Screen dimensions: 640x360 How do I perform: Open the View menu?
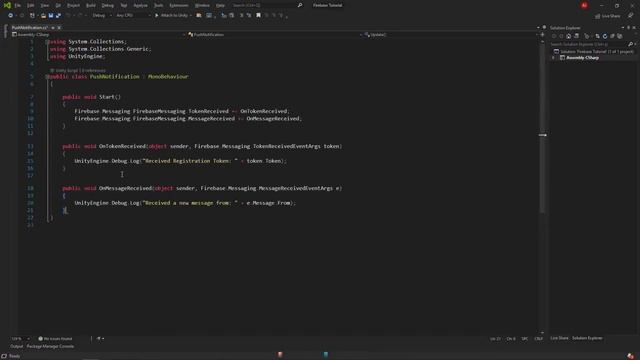44,5
